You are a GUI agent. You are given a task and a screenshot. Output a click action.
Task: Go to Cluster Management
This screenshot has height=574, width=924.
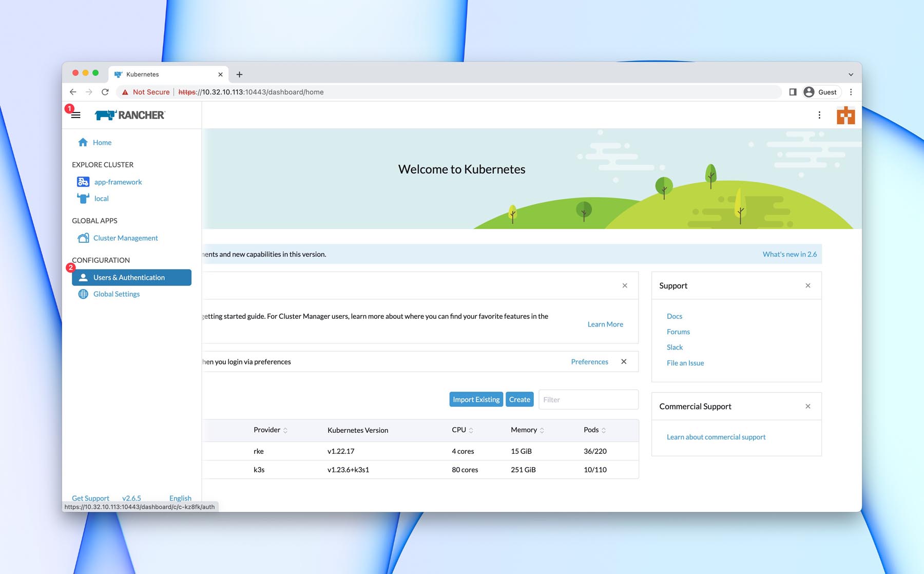pos(126,238)
